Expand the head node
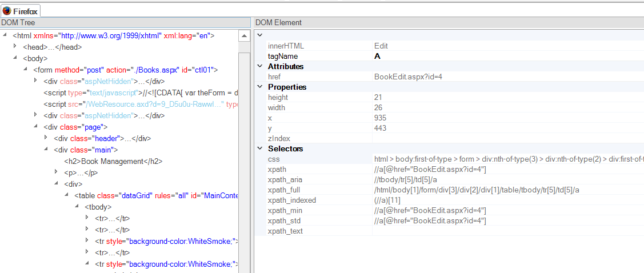The width and height of the screenshot is (644, 273). click(x=15, y=46)
